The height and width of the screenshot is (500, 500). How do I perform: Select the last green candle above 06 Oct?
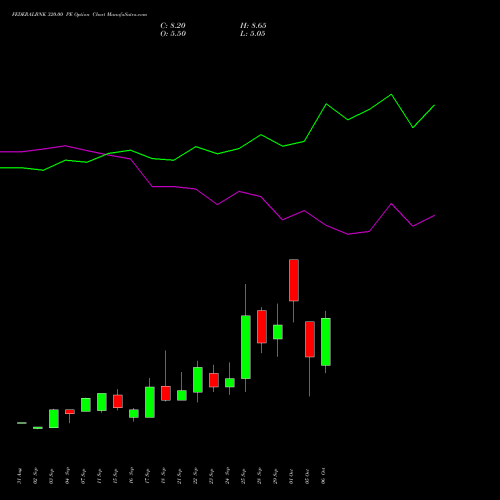[x=326, y=342]
